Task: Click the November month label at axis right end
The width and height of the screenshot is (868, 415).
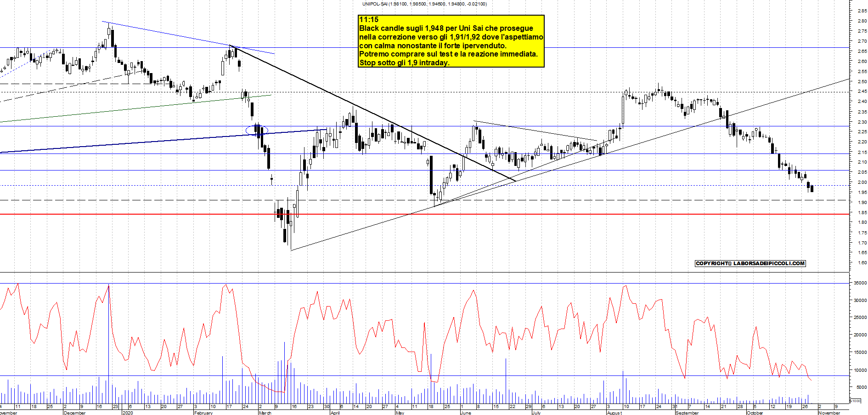Action: click(x=829, y=413)
